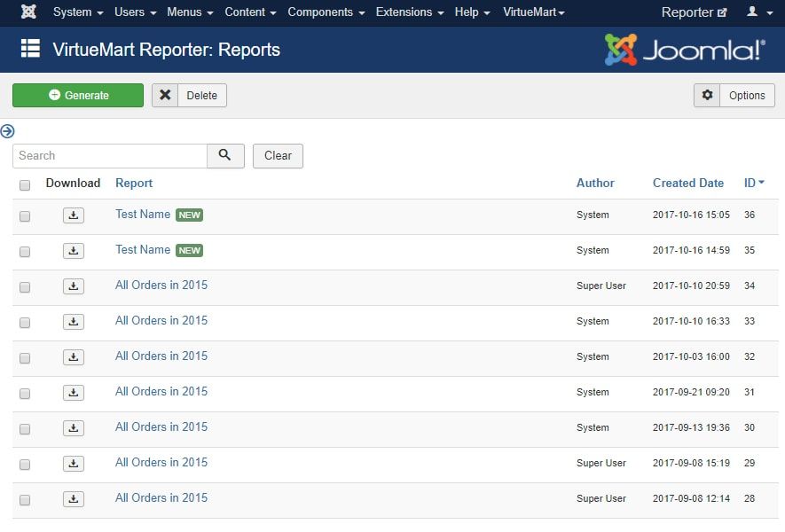Click the green Generate button

78,95
